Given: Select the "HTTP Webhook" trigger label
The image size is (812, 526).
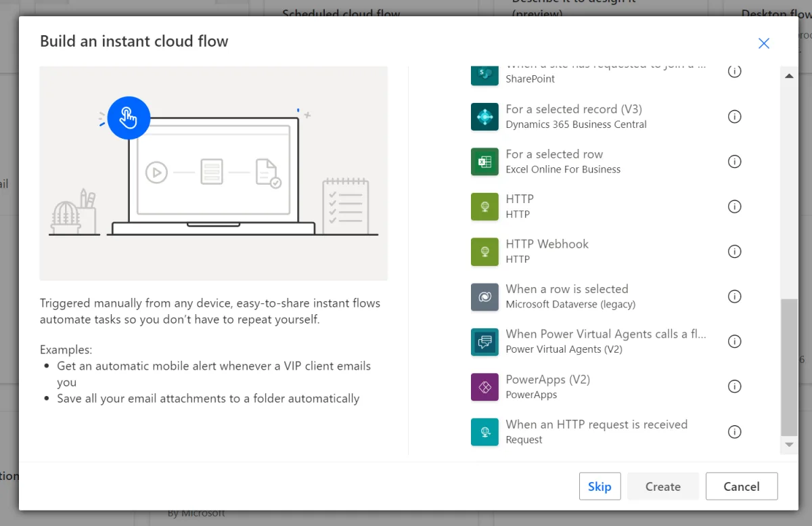Looking at the screenshot, I should [x=547, y=244].
